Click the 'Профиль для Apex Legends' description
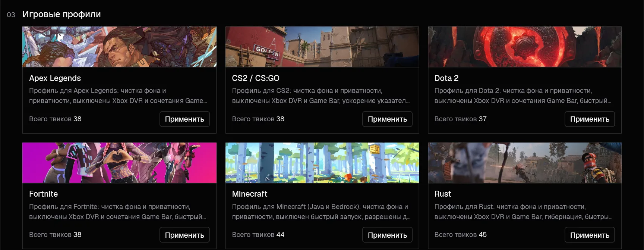 click(118, 96)
